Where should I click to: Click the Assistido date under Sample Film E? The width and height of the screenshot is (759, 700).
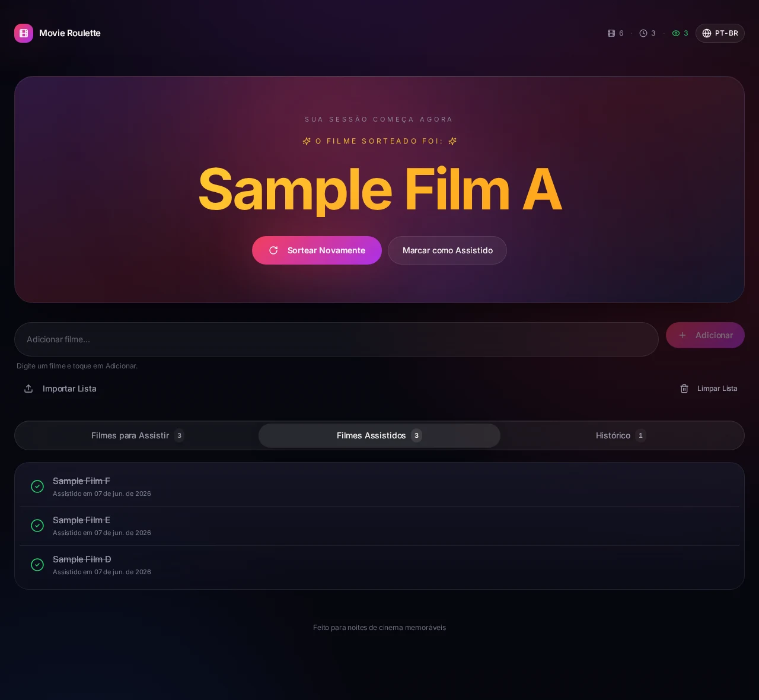pyautogui.click(x=102, y=533)
